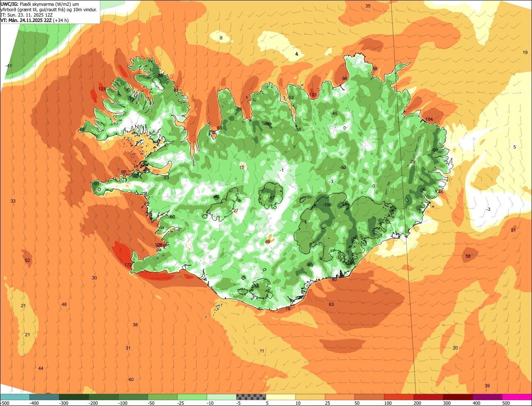
Task: Click title line 'UWC/IG: Flæði skynvarma (W/m2) um'
Action: [x=39, y=4]
